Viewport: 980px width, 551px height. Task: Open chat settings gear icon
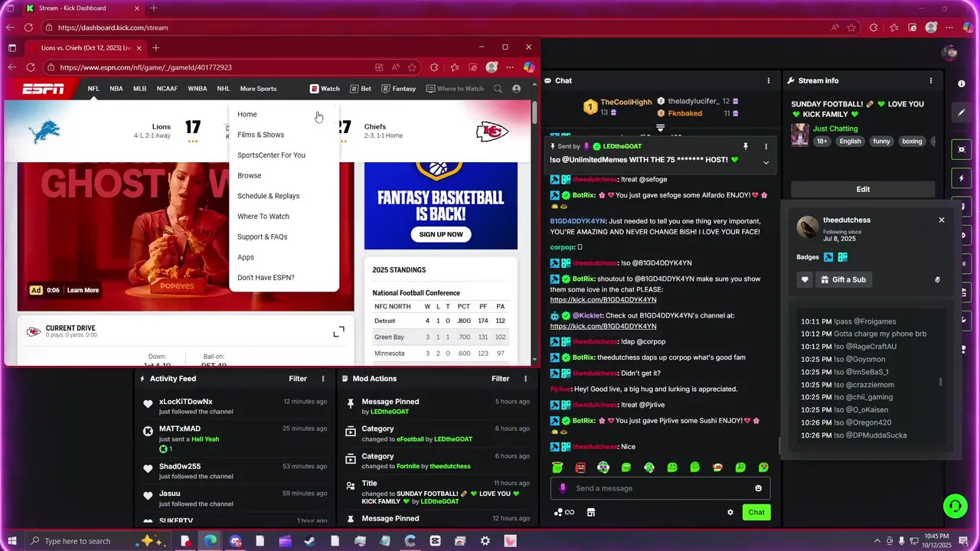(730, 512)
